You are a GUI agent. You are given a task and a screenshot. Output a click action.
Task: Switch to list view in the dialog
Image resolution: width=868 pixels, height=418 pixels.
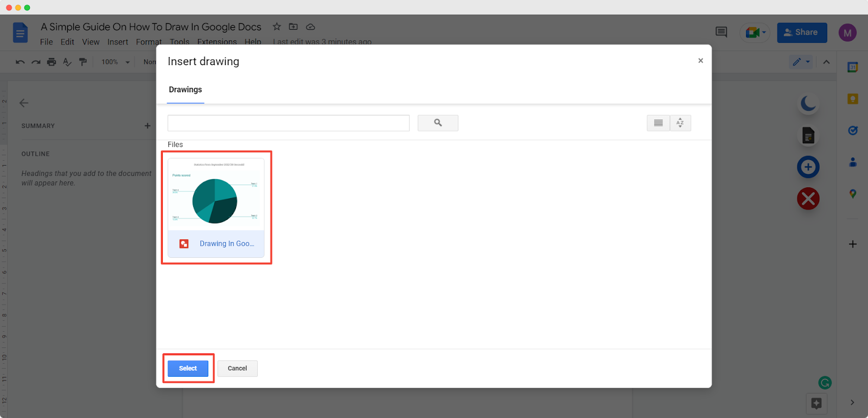coord(658,123)
